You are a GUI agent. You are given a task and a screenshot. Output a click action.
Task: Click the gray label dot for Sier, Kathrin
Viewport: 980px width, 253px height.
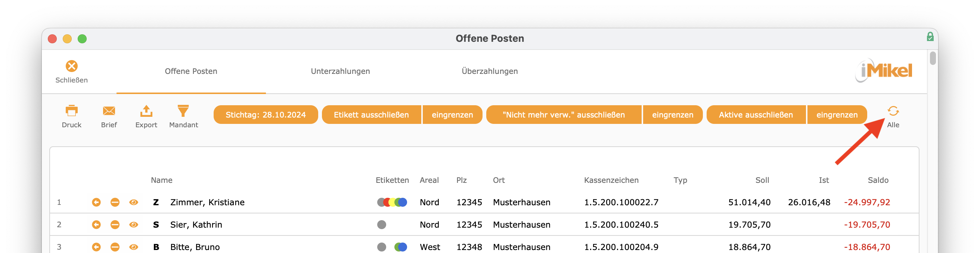pyautogui.click(x=382, y=225)
